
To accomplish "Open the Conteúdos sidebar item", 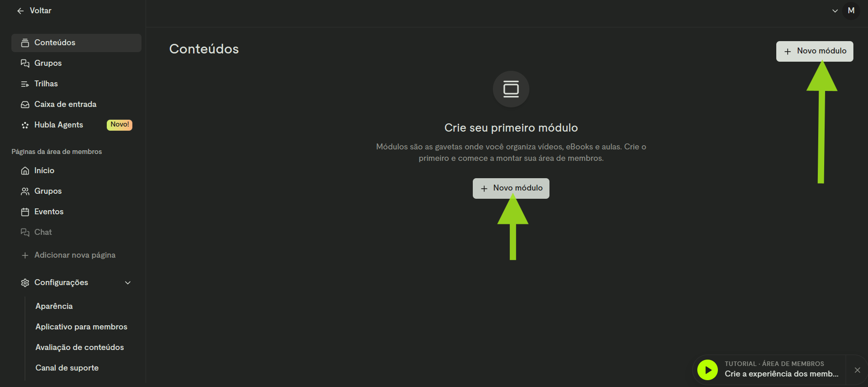I will click(76, 42).
